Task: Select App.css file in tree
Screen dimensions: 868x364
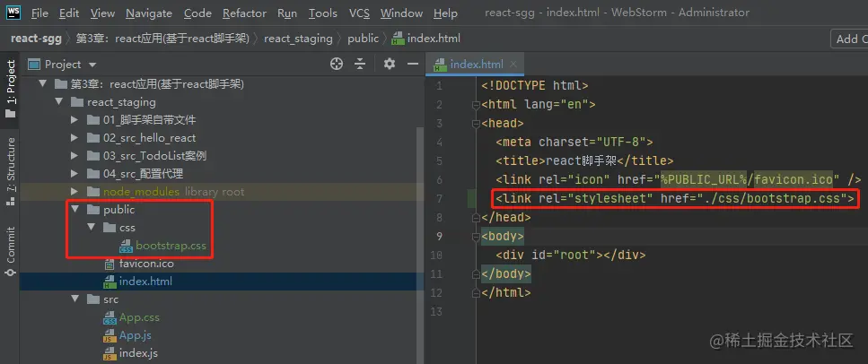Action: tap(139, 317)
